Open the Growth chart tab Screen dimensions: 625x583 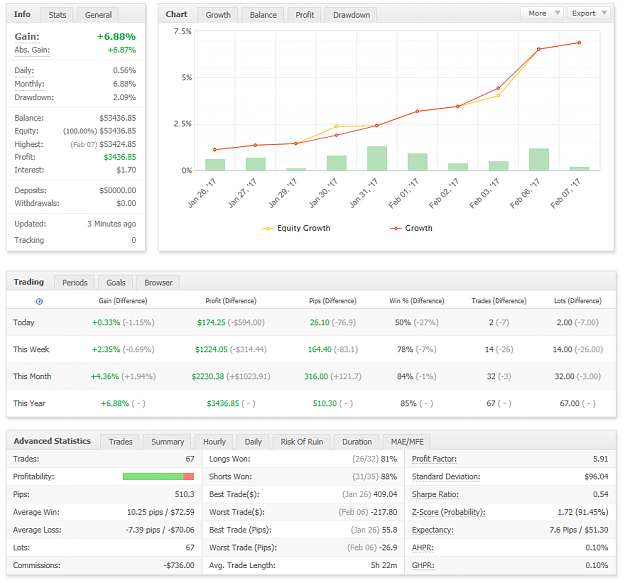click(218, 15)
